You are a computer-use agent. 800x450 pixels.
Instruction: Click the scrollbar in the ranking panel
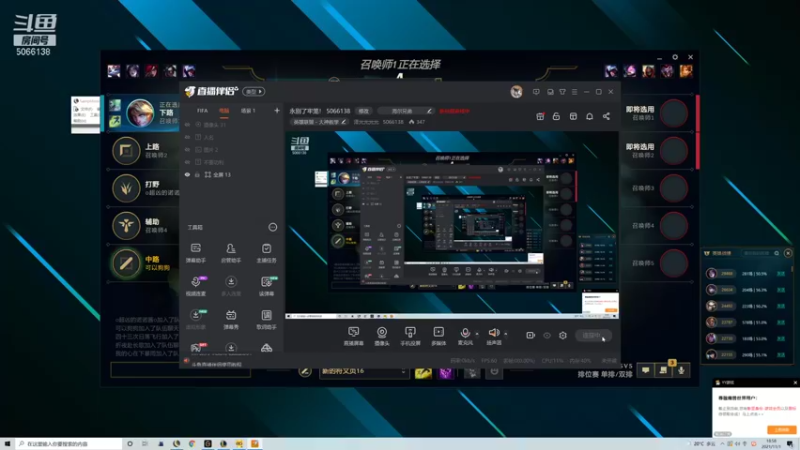click(x=792, y=268)
